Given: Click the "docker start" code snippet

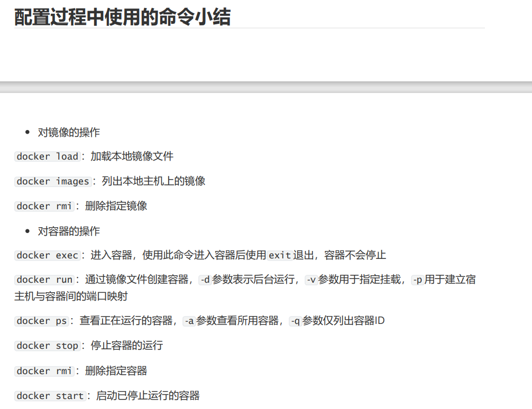Looking at the screenshot, I should (50, 395).
